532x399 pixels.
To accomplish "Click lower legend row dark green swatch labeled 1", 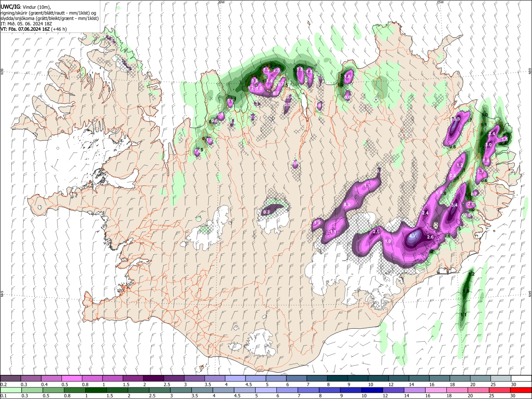I will coord(95,390).
